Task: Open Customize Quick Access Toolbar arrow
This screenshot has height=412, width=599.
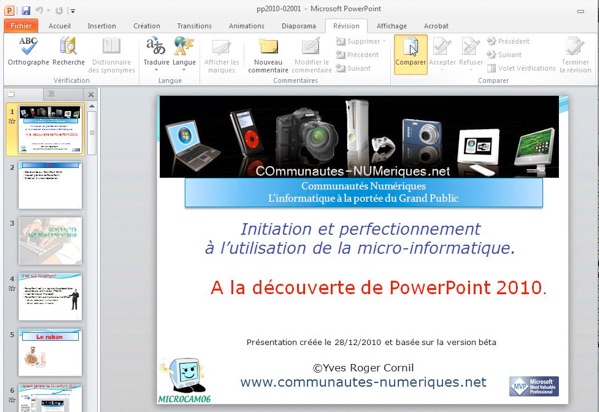Action: click(x=73, y=11)
